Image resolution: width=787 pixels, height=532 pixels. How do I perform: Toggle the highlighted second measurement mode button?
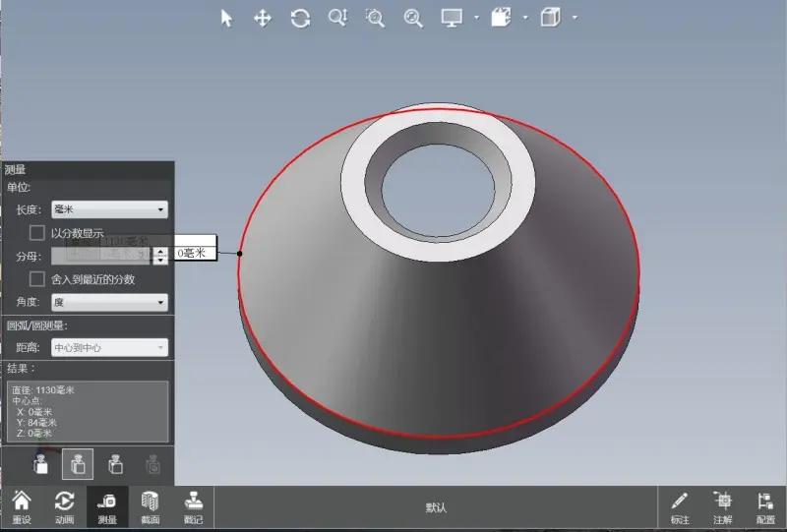[x=78, y=463]
